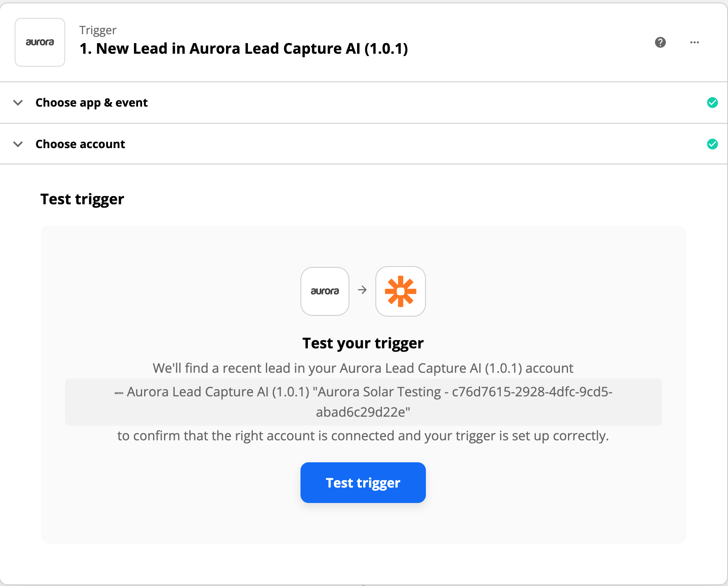Click the green checkmark beside Choose app & event
728x586 pixels.
coord(713,103)
